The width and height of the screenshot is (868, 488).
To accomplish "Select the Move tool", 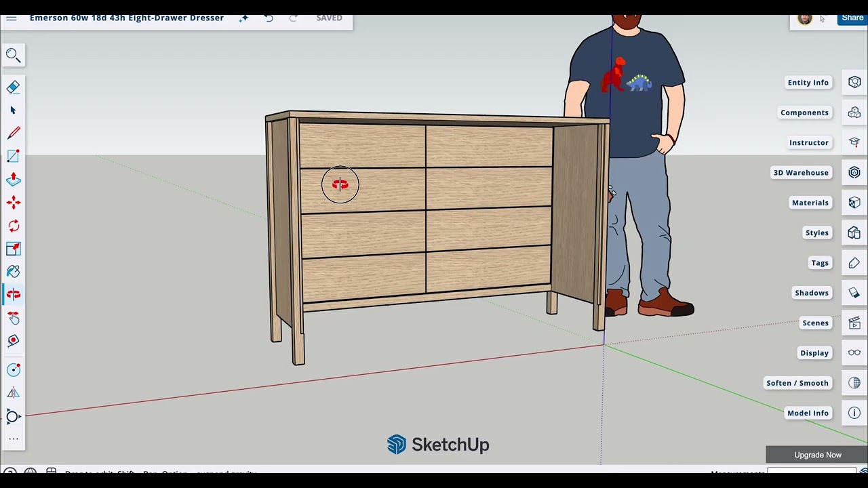I will [13, 202].
